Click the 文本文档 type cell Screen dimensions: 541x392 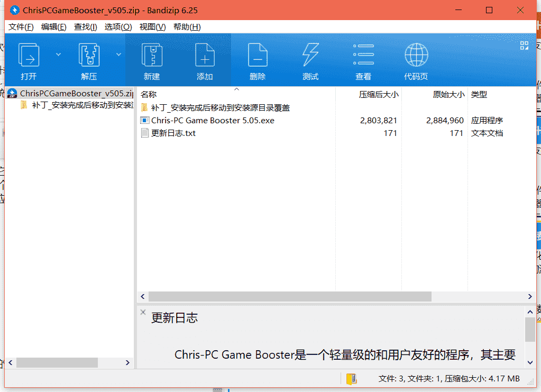click(487, 133)
